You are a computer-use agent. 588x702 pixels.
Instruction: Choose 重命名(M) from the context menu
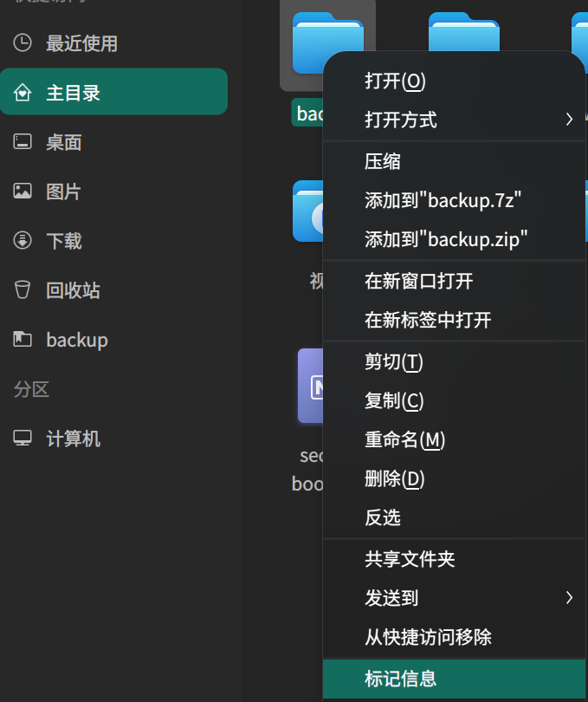tap(454, 439)
